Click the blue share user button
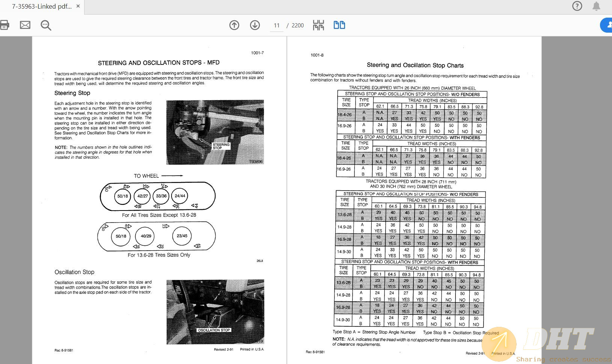Viewport: 612px width, 364px height. 607,25
